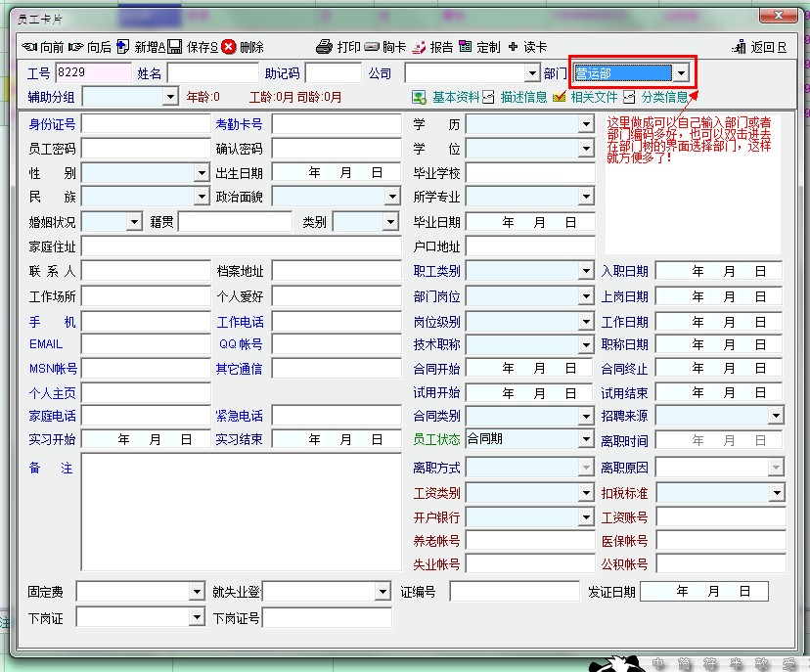Go to the next record with 向后

(x=89, y=47)
